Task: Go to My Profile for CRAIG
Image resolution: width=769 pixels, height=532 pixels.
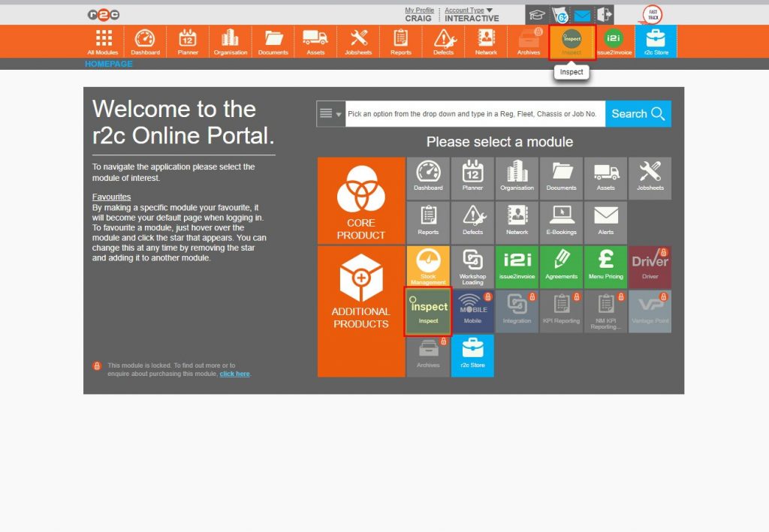Action: point(419,10)
